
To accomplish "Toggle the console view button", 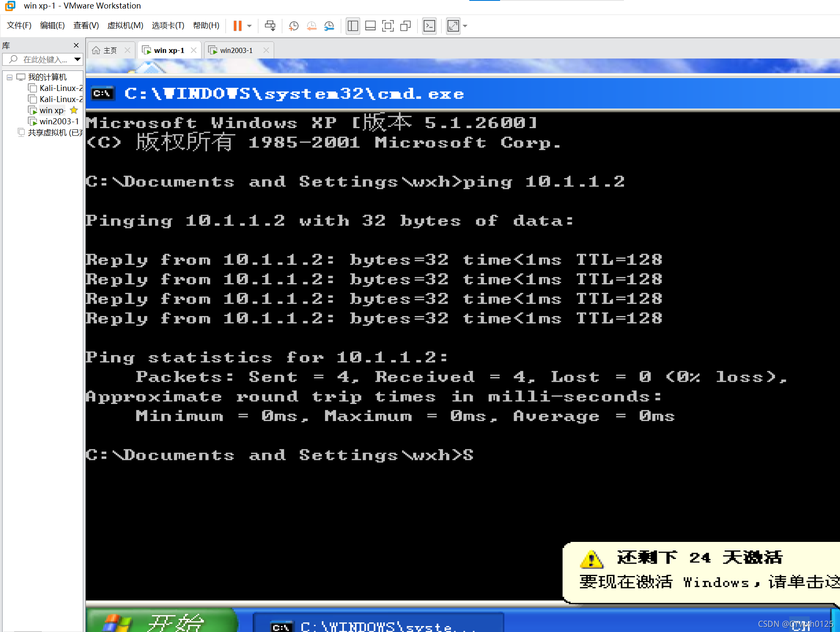I will [429, 26].
